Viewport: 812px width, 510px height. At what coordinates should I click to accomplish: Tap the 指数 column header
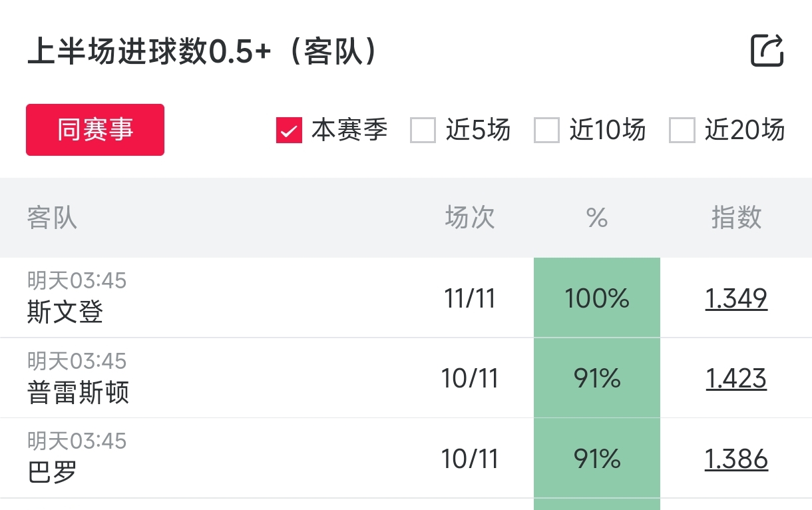click(x=736, y=218)
